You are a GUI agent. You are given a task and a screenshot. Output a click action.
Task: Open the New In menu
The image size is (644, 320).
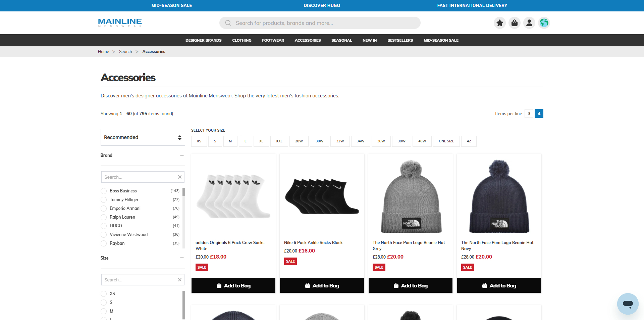tap(370, 40)
